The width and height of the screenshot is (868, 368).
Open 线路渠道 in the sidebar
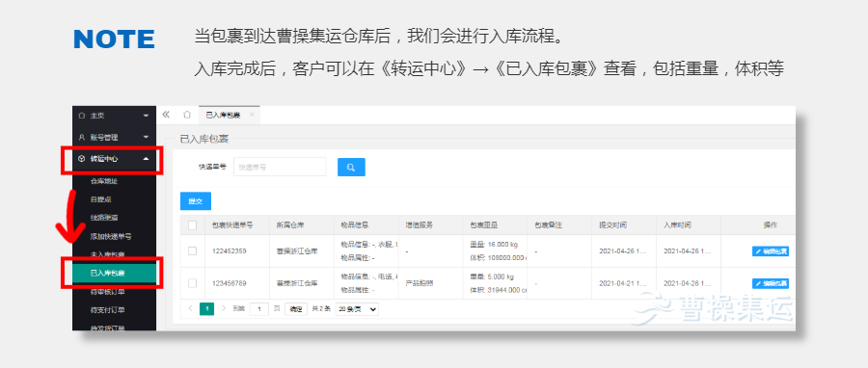point(104,218)
